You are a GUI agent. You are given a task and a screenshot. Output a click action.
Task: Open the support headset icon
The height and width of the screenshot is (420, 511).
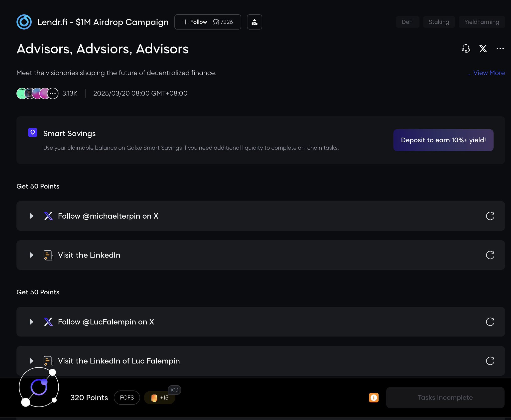point(466,49)
